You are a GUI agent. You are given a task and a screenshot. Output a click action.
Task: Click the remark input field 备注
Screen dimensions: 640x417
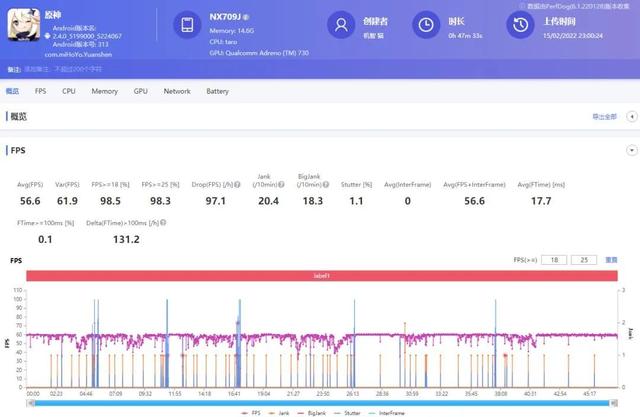pos(63,69)
